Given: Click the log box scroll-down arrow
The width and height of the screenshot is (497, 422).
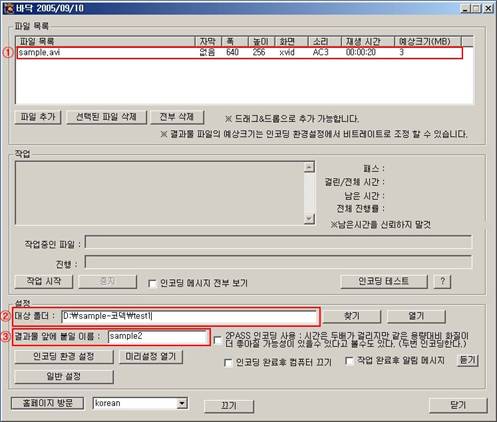Looking at the screenshot, I should click(x=309, y=219).
